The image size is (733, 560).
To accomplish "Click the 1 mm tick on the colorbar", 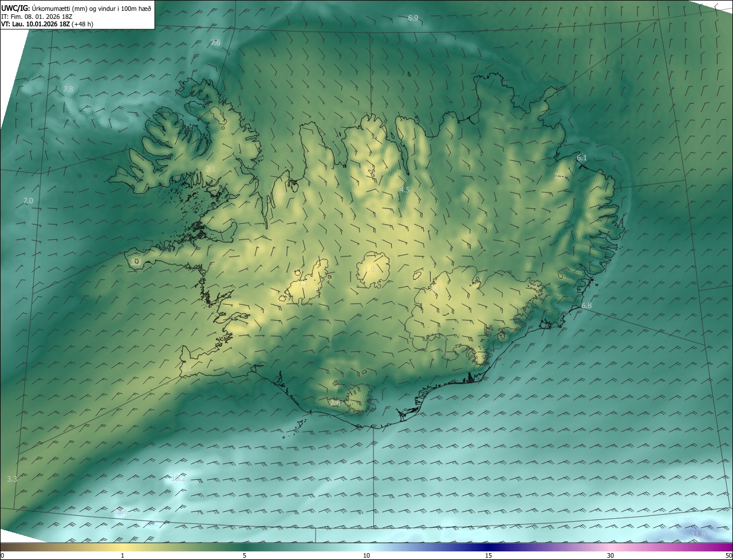I will [123, 555].
